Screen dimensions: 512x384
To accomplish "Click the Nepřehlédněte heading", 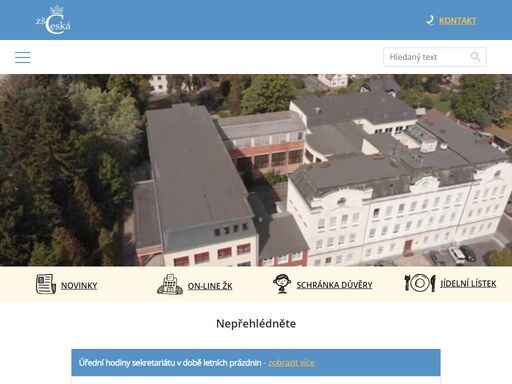I will (x=256, y=324).
